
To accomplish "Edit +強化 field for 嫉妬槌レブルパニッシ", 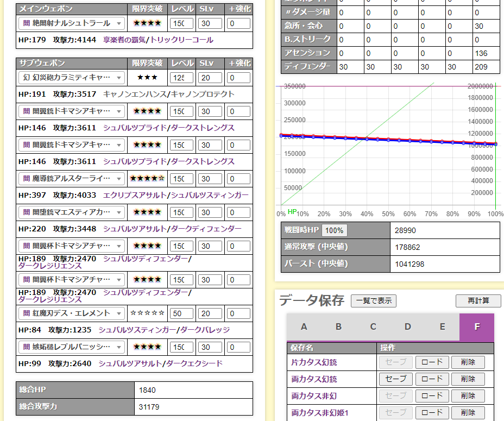I will 238,347.
